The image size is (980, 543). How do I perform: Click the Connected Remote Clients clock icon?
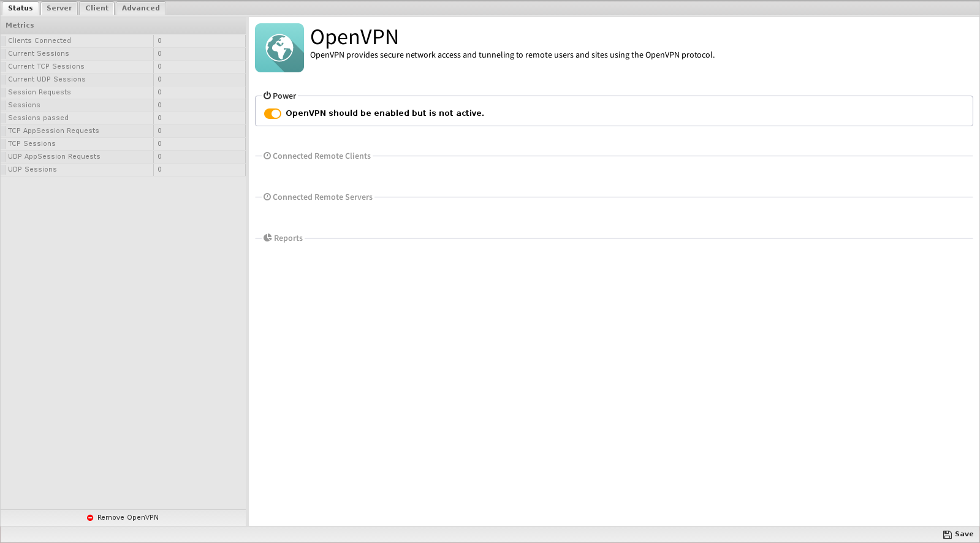coord(267,156)
